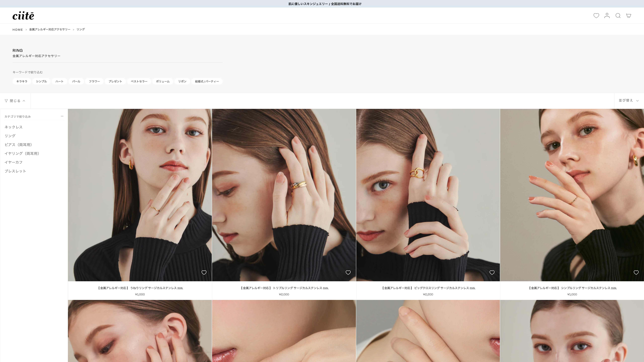Collapse the filter panel via 閉じる chevron

coord(24,101)
